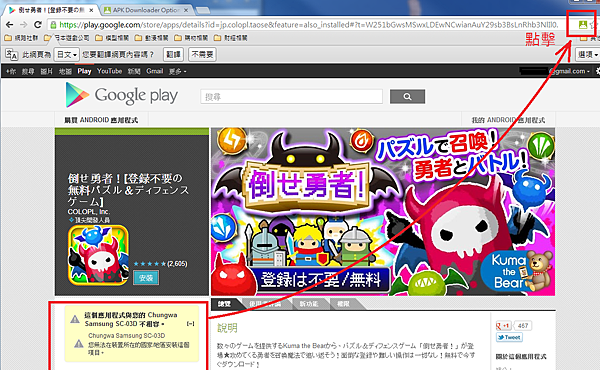
Task: Open the 動漫相關 bookmark folder
Action: tap(152, 38)
